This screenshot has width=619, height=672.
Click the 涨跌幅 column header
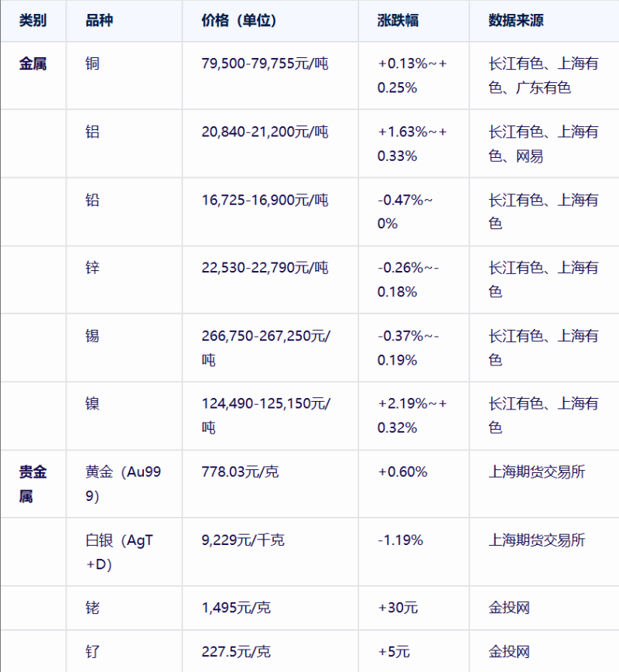398,20
